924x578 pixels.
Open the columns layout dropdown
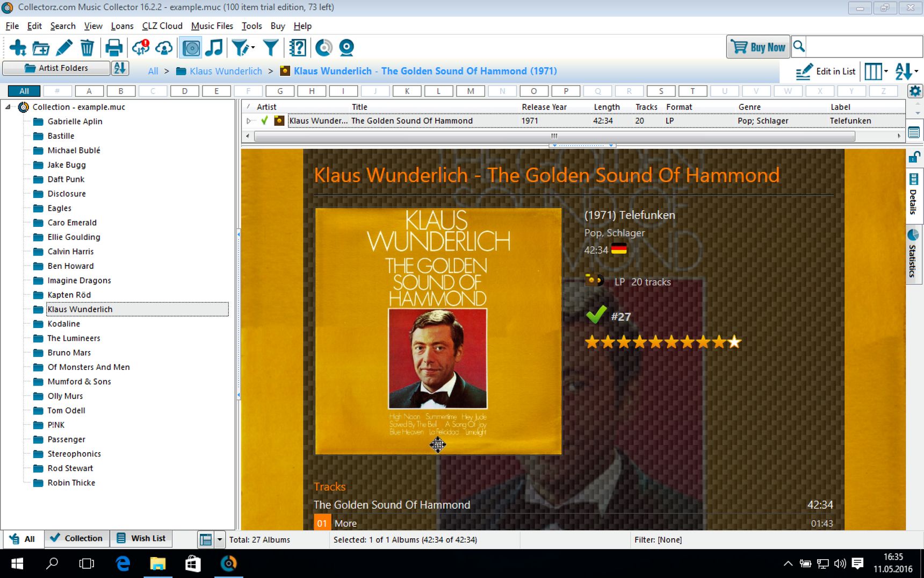(x=876, y=71)
